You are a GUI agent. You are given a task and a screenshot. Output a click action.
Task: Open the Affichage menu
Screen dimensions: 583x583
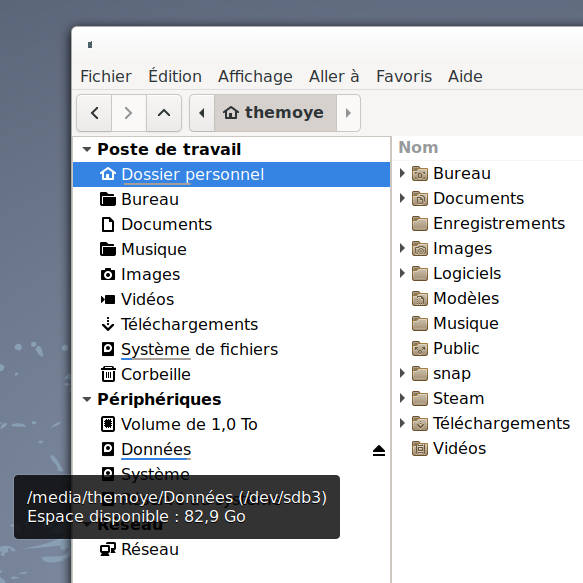click(255, 76)
